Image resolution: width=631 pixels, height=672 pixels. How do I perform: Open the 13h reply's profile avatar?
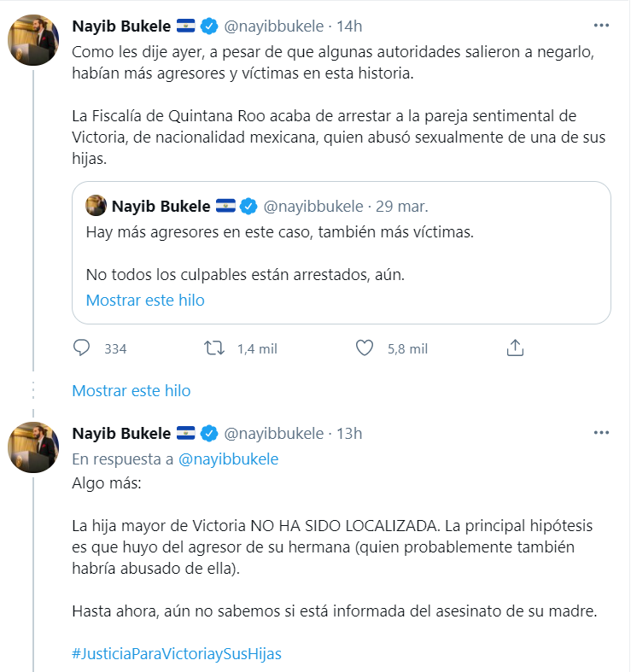tap(33, 447)
